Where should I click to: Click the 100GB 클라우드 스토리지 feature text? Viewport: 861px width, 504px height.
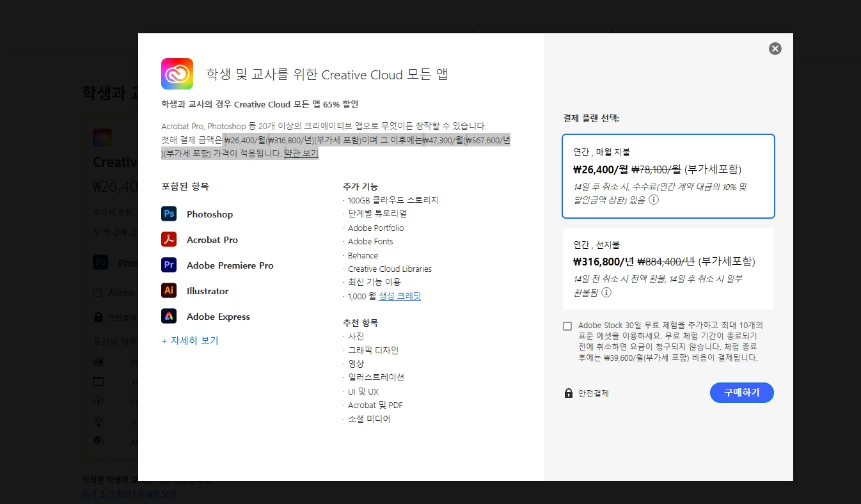coord(393,200)
